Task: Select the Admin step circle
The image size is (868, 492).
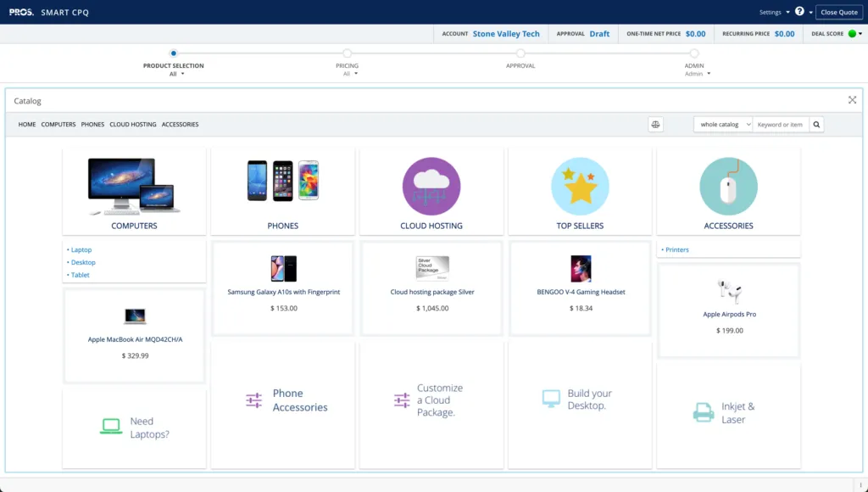Action: click(x=694, y=53)
